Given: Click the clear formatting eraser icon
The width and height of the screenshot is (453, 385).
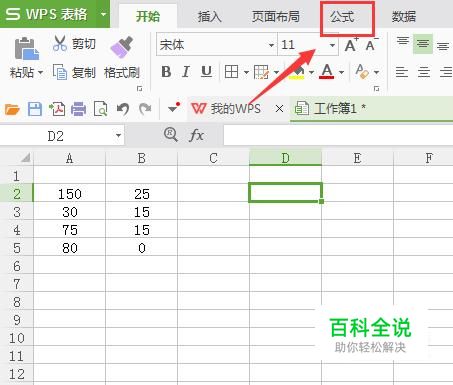Looking at the screenshot, I should 362,71.
